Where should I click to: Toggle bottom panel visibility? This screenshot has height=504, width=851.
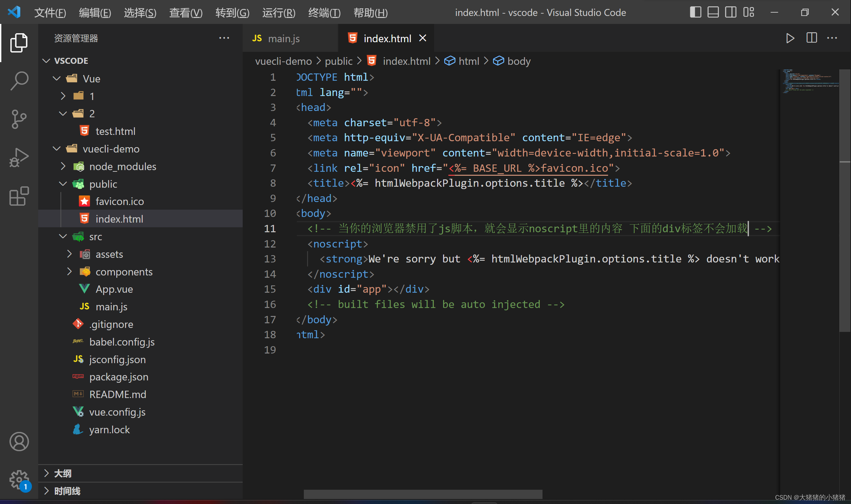coord(713,12)
